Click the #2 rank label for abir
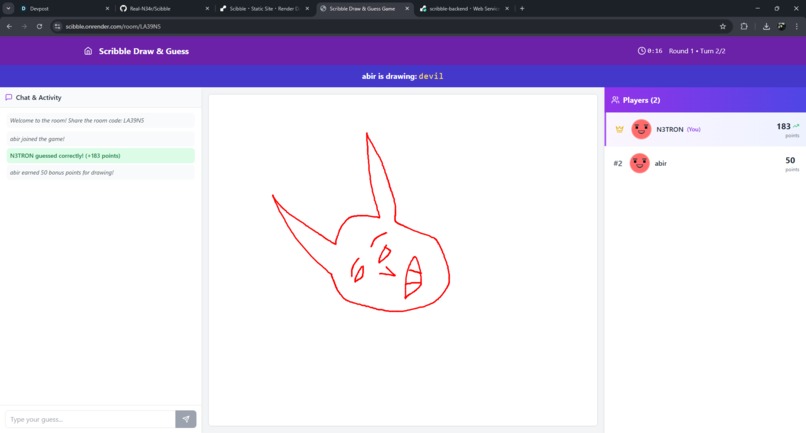Screen dimensions: 806x433 (618, 164)
